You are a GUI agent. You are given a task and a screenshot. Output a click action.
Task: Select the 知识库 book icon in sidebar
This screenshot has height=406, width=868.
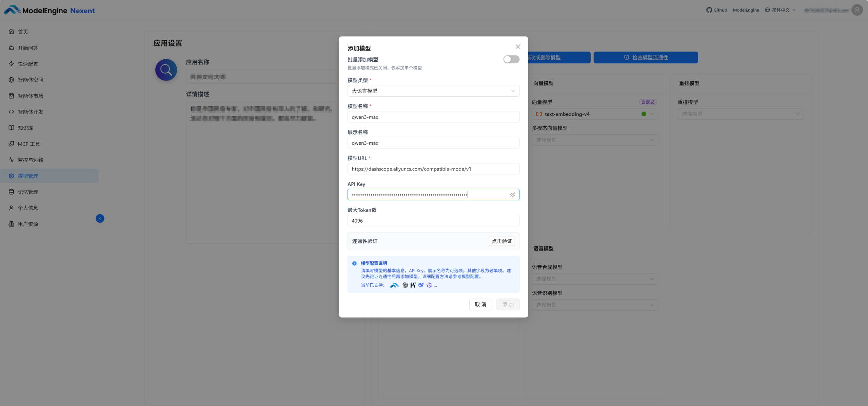point(12,128)
